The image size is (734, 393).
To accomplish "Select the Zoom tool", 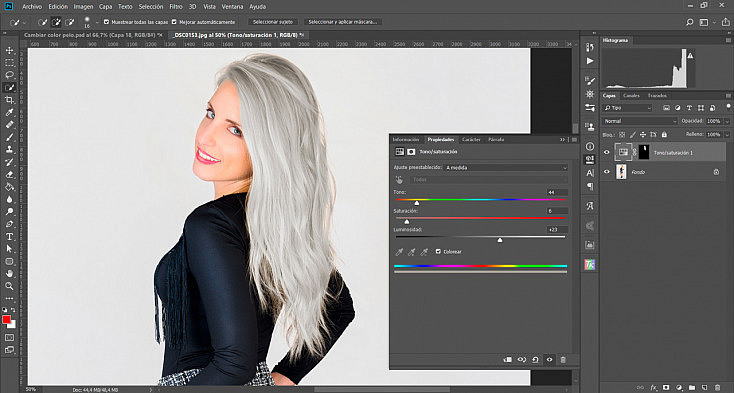I will coord(9,286).
